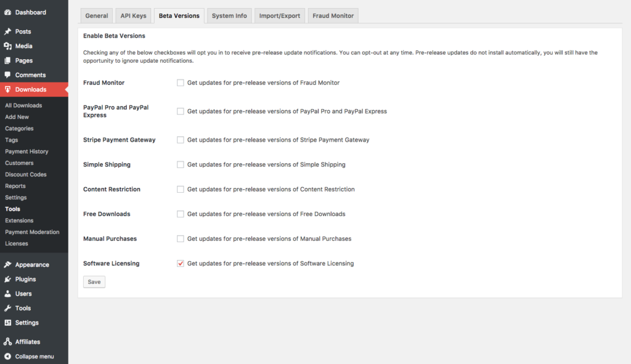Select the Tools wrench icon

tap(9, 308)
